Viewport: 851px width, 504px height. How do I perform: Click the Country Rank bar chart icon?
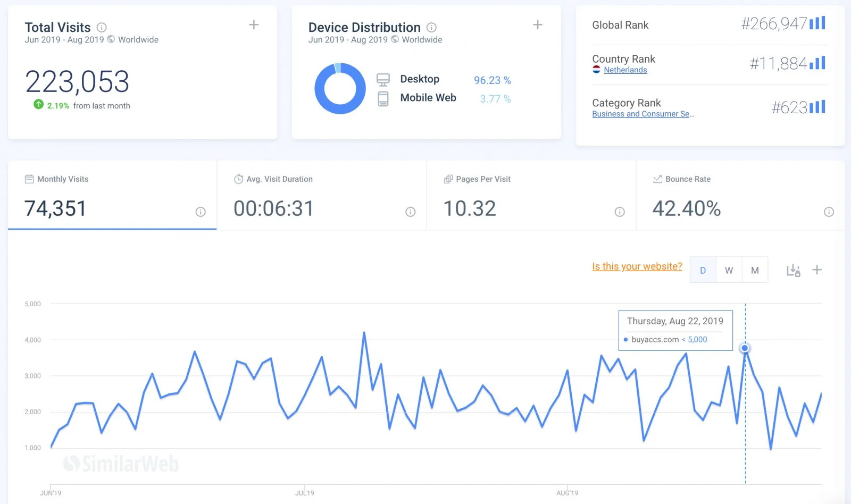coord(817,63)
